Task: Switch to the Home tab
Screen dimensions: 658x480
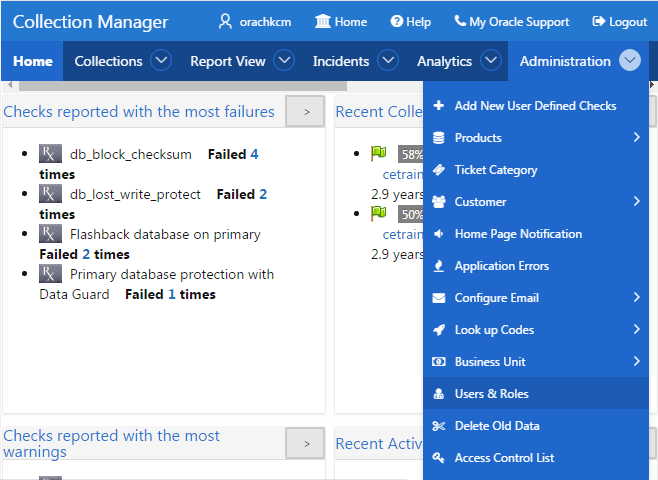Action: (32, 61)
